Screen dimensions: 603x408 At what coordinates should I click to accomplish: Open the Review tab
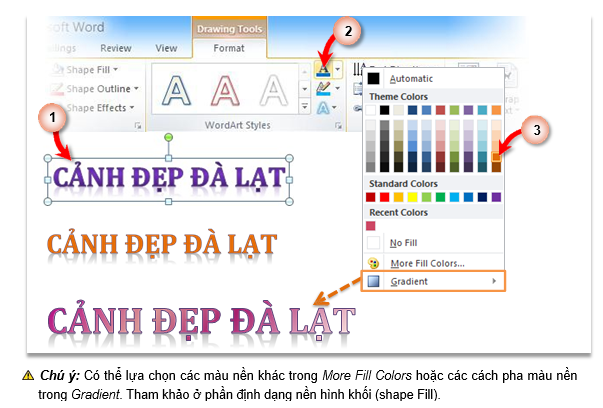115,47
